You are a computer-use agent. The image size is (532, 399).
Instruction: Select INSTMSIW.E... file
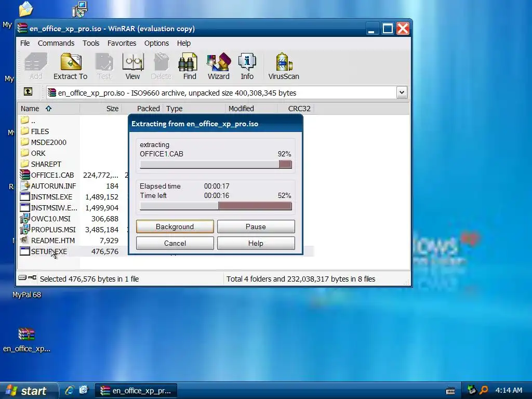(x=48, y=208)
